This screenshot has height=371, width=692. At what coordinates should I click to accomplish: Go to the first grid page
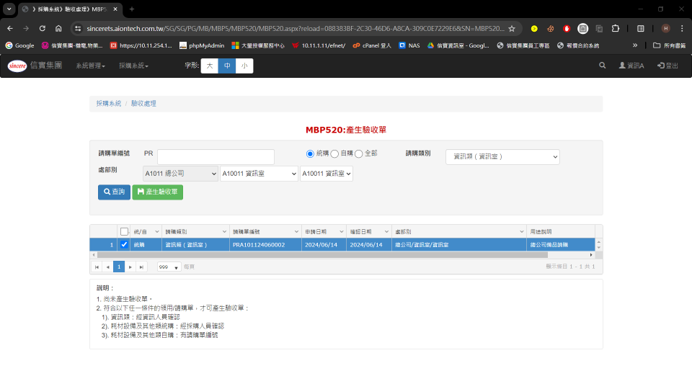97,267
